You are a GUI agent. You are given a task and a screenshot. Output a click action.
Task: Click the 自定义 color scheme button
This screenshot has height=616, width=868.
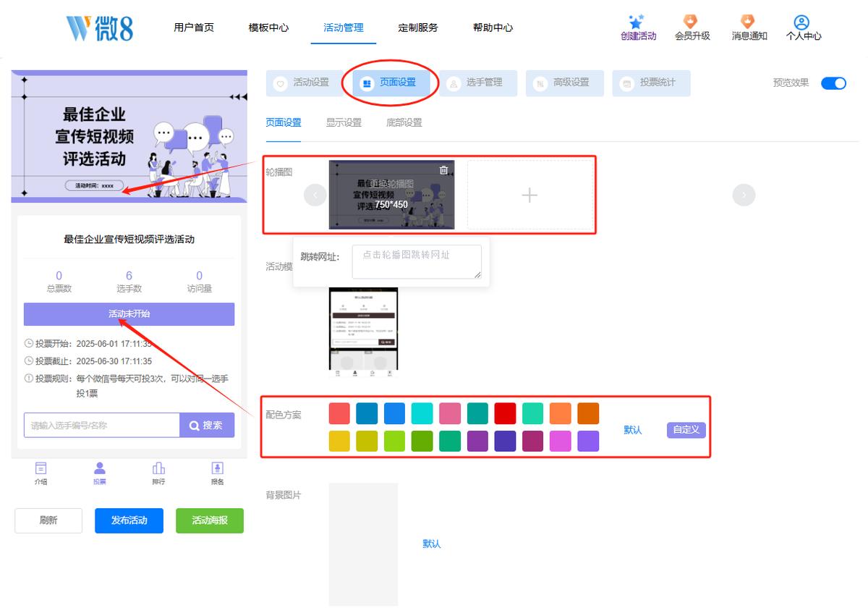click(x=686, y=429)
